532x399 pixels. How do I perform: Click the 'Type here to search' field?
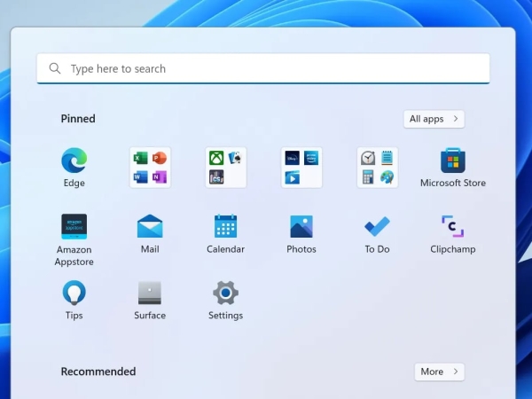point(263,68)
